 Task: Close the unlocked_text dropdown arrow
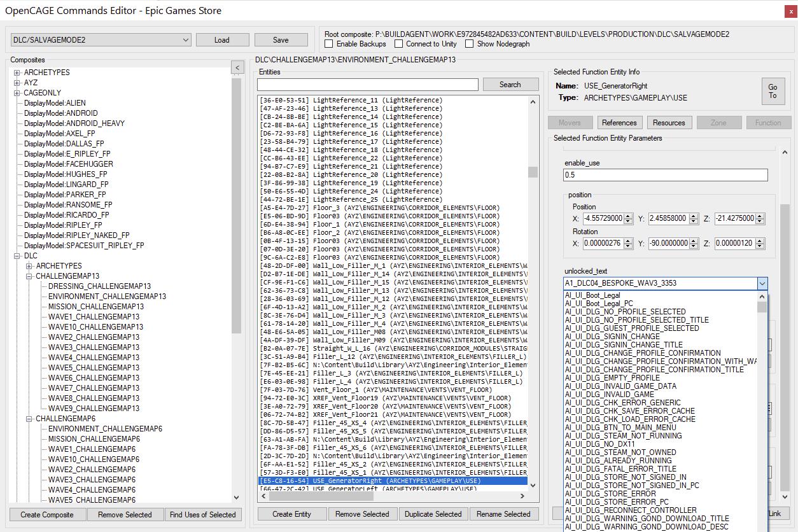tap(762, 283)
